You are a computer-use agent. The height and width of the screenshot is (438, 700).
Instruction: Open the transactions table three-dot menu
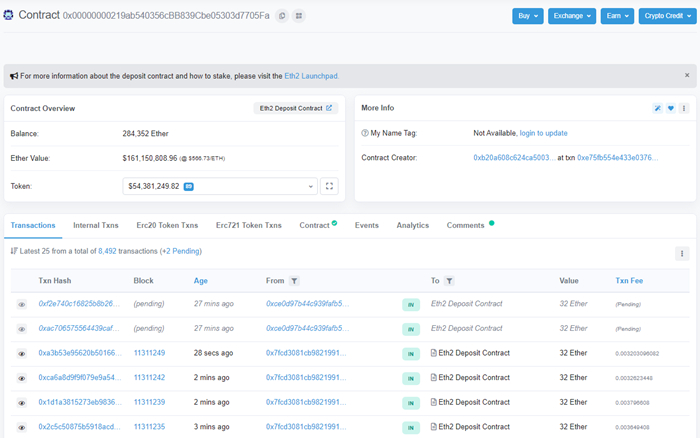coord(682,254)
